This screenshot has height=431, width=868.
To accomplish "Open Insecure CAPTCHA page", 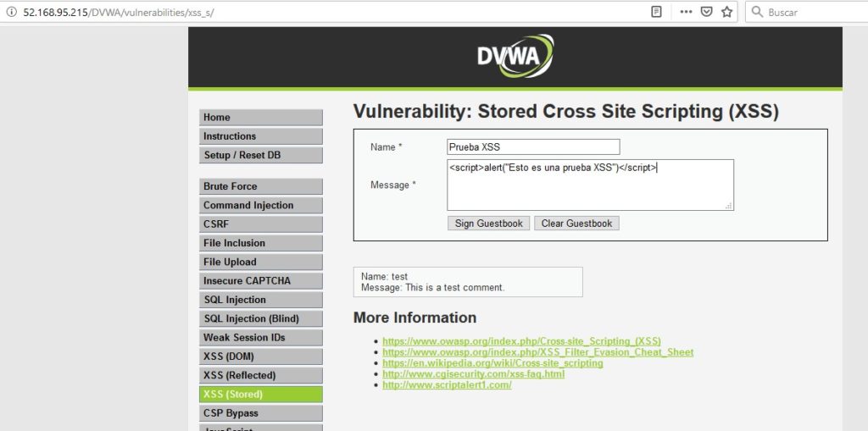I will (x=261, y=280).
